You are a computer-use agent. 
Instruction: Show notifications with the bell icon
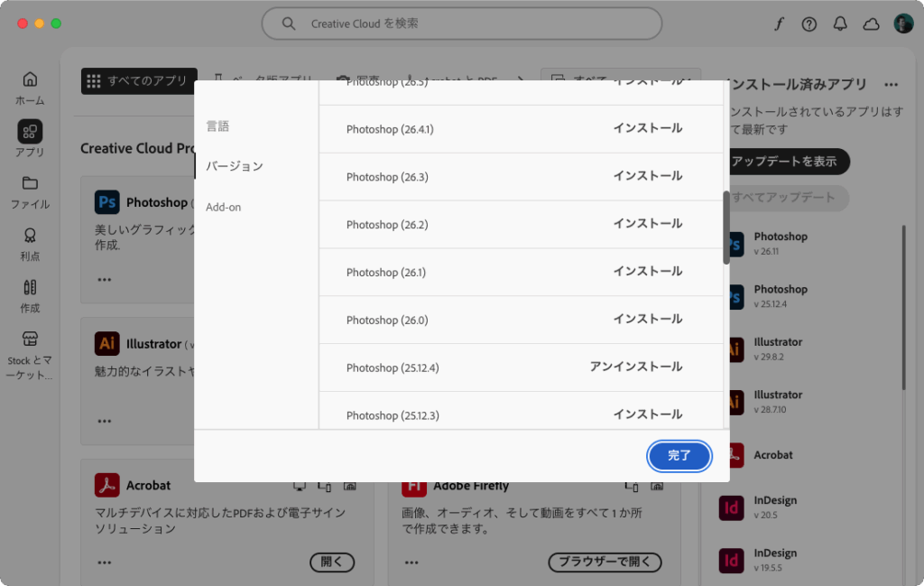(x=840, y=24)
